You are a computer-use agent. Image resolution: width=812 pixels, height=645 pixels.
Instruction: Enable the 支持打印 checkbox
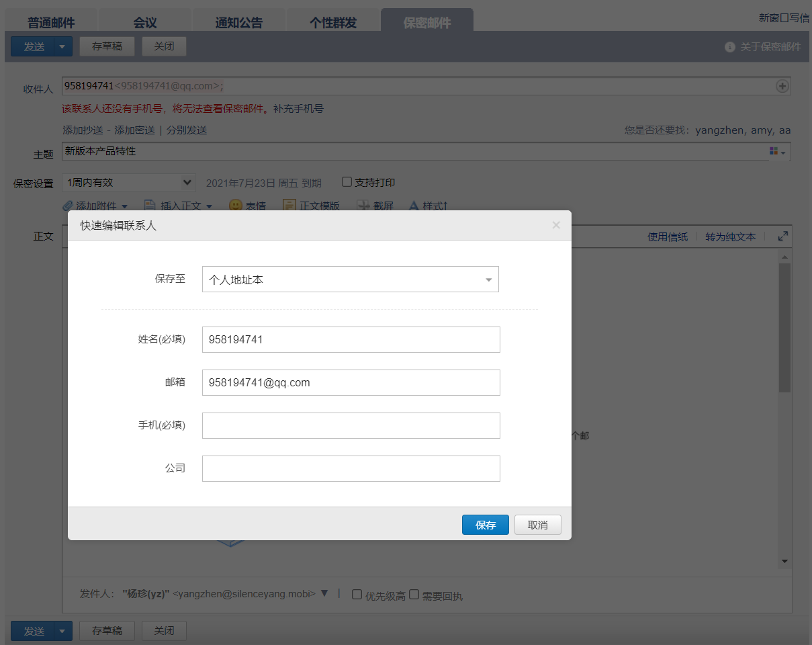pyautogui.click(x=347, y=182)
